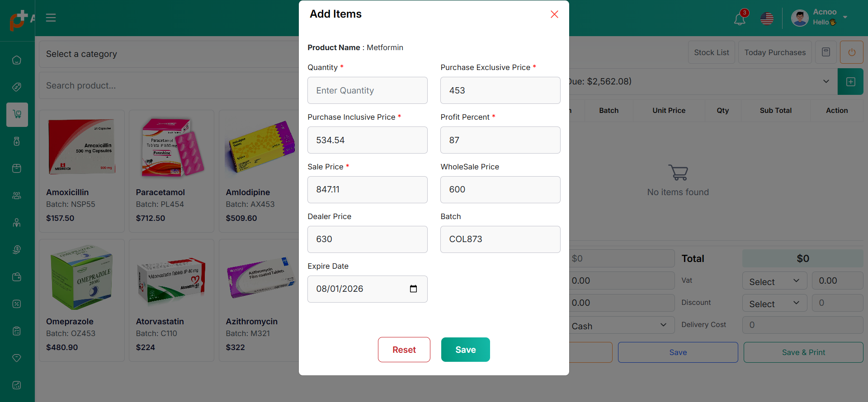Open Today Purchases tab
The width and height of the screenshot is (868, 402).
pyautogui.click(x=775, y=52)
